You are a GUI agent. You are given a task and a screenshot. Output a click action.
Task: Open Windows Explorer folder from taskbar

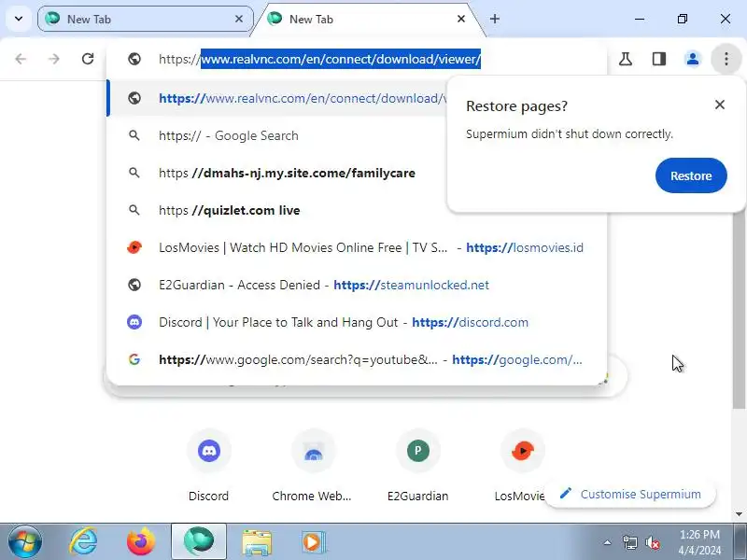[257, 542]
